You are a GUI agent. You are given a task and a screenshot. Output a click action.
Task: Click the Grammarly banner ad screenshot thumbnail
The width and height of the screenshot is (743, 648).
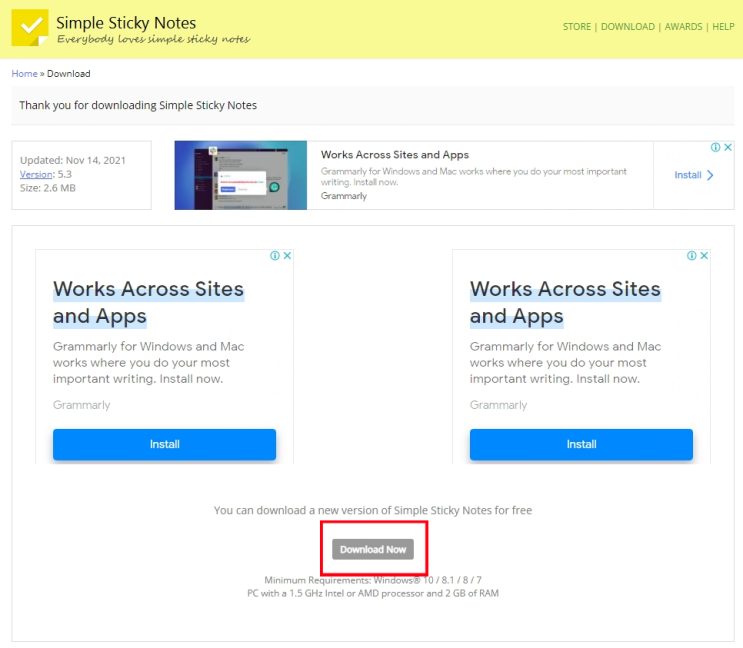(x=241, y=175)
